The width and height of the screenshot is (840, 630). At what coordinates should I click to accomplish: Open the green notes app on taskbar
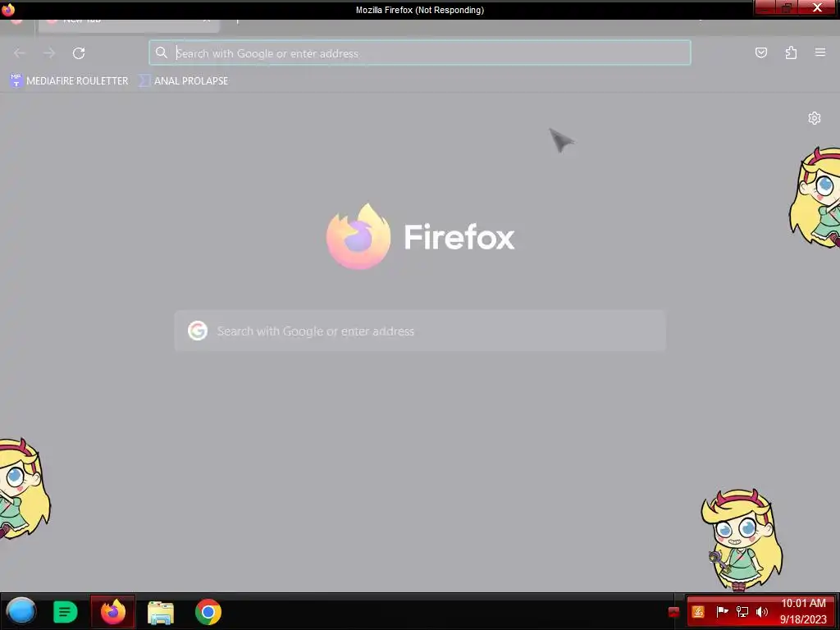pyautogui.click(x=66, y=612)
